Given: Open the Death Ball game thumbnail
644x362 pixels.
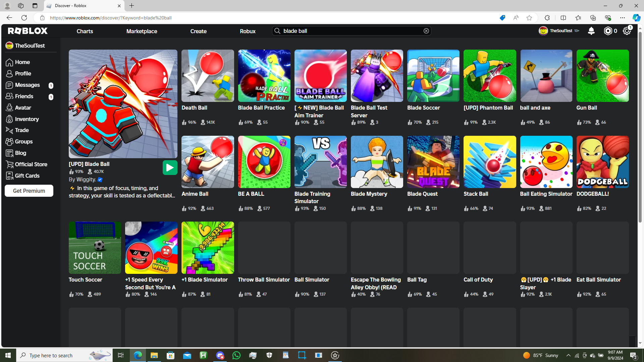Looking at the screenshot, I should (208, 76).
